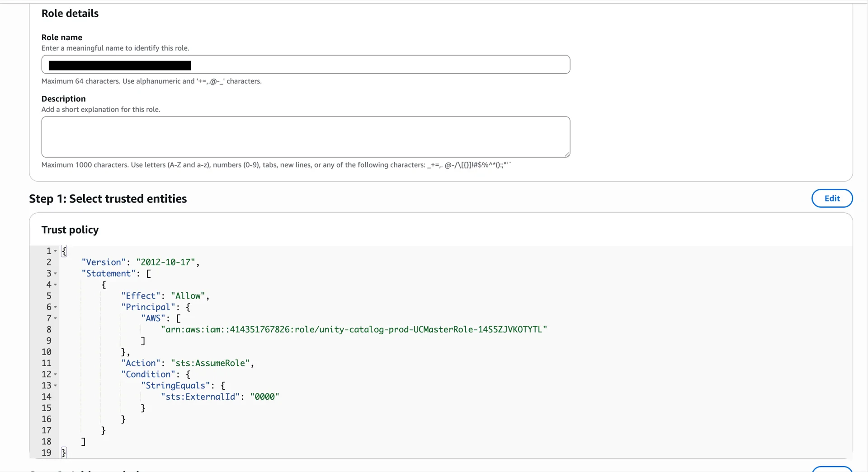
Task: Collapse the Condition fold arrow on line 12
Action: click(x=56, y=374)
